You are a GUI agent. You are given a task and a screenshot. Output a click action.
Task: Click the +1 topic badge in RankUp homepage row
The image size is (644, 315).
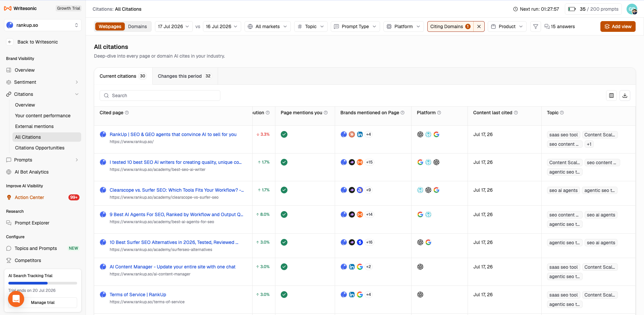coord(589,144)
